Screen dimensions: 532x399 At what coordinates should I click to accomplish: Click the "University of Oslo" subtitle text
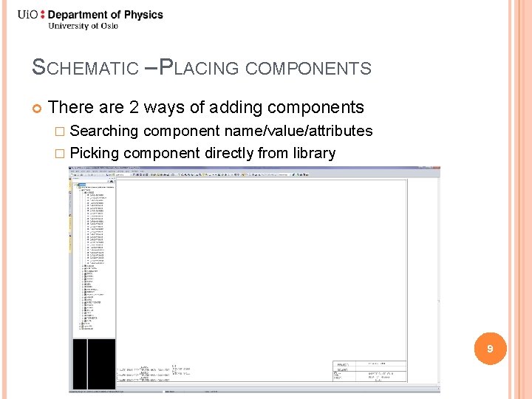point(83,26)
